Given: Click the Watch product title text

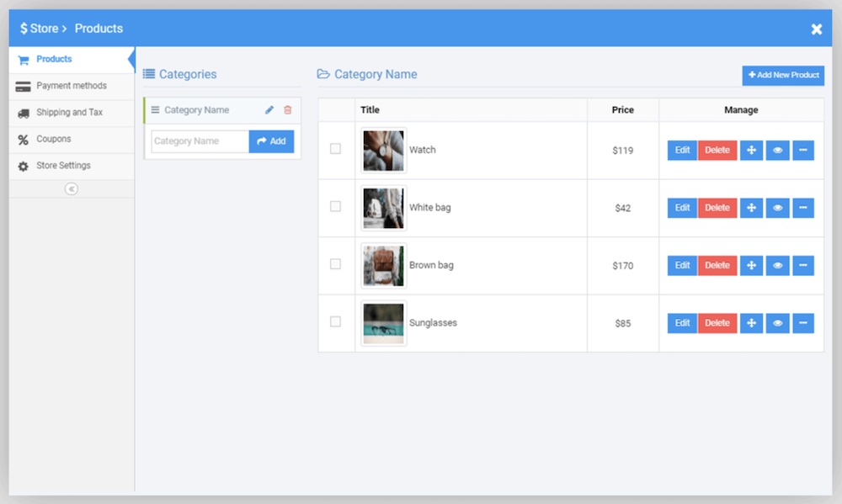Looking at the screenshot, I should (423, 151).
